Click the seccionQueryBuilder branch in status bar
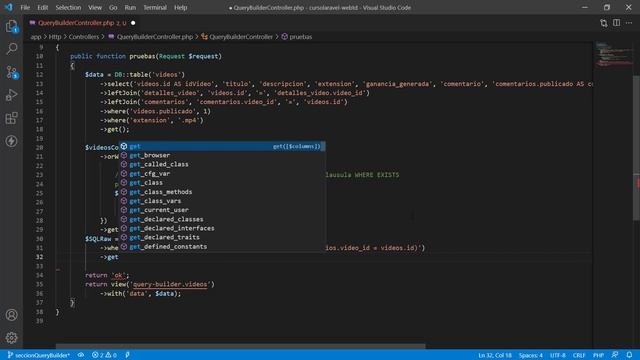Viewport: 640px width, 360px height. tap(39, 355)
